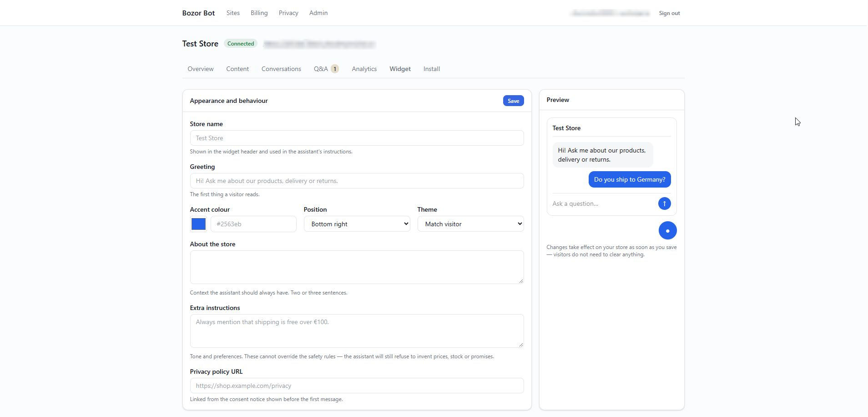Click the About the store textarea
The width and height of the screenshot is (868, 417).
click(357, 267)
